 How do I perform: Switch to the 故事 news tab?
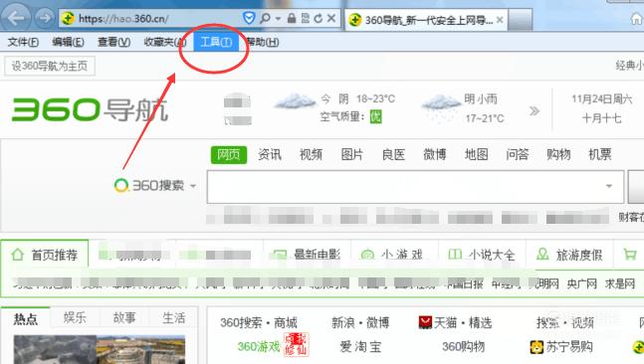coord(124,318)
